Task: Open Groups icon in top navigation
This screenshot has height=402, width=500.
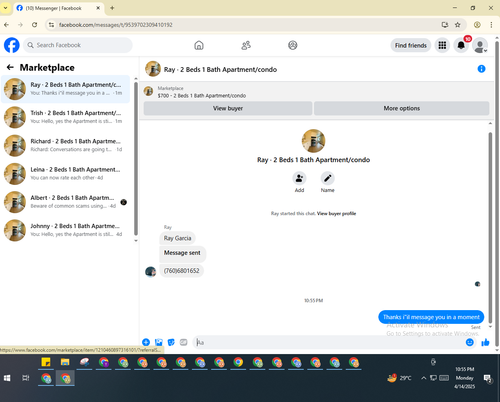Action: (x=293, y=45)
